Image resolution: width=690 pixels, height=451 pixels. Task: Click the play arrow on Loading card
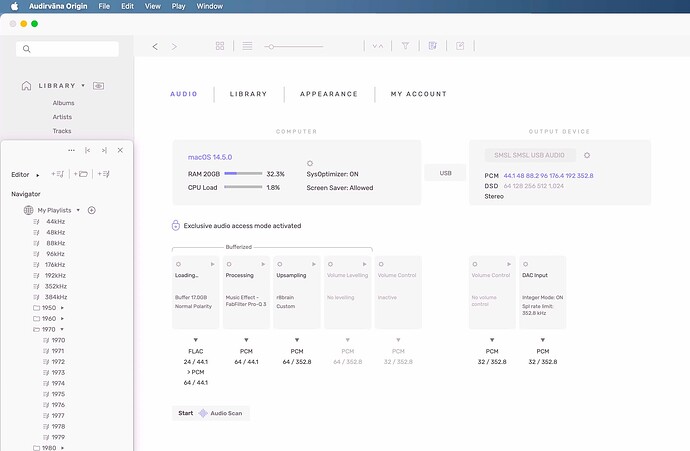click(213, 264)
